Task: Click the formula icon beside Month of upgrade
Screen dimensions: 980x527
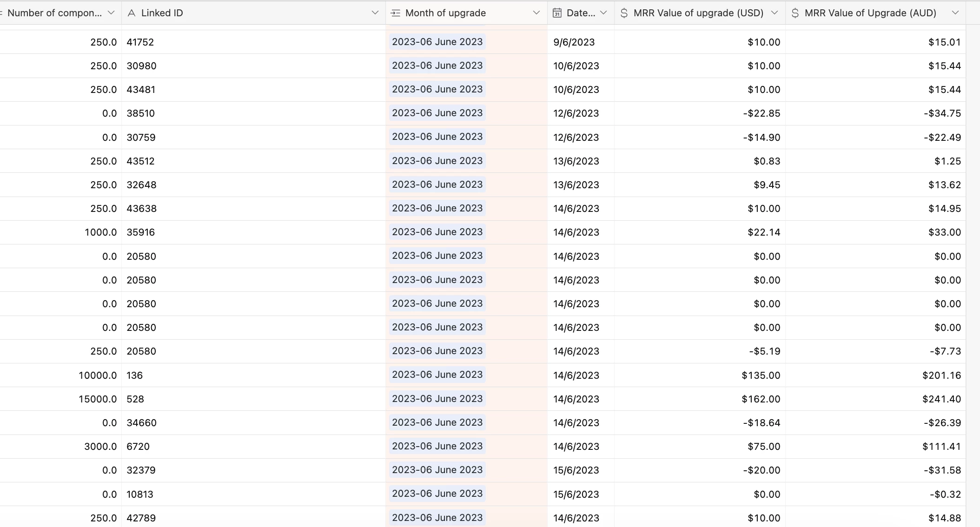Action: click(396, 13)
